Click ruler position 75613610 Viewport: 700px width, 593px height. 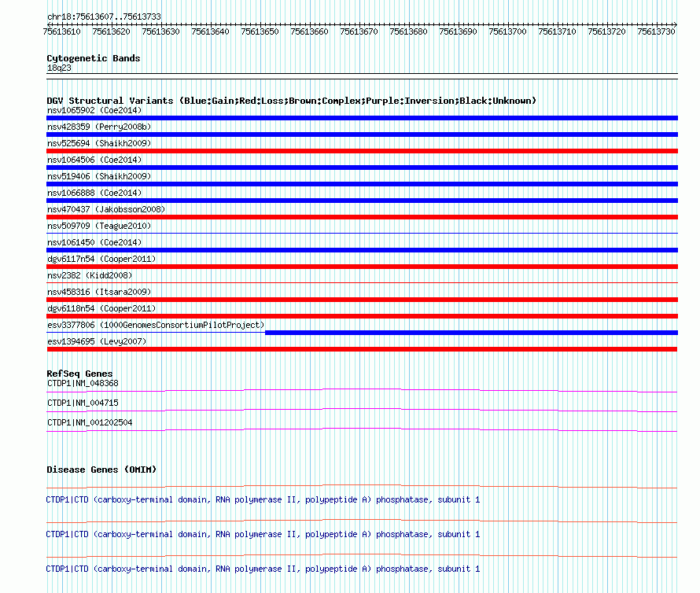tap(61, 31)
